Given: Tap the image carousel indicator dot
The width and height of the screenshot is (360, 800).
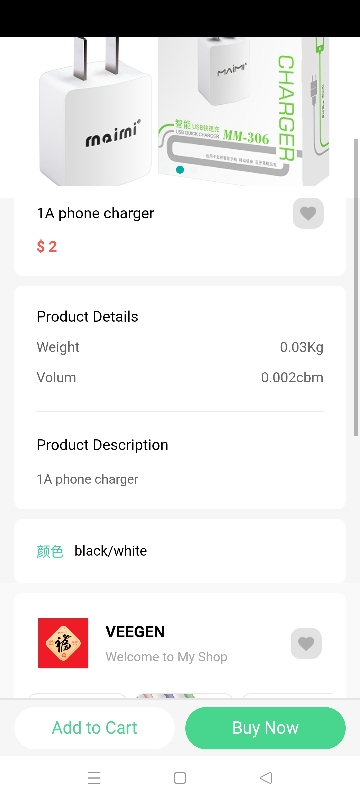Looking at the screenshot, I should point(179,169).
